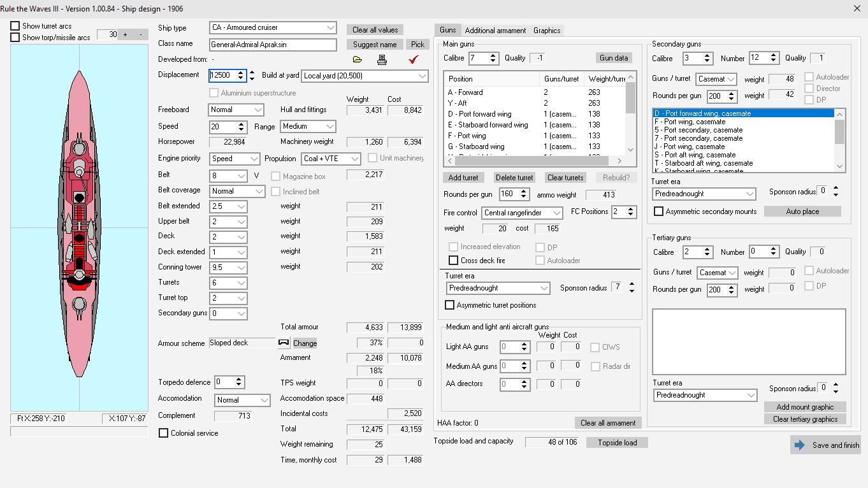This screenshot has width=868, height=488.
Task: Open the Accomodation dropdown
Action: (x=242, y=400)
